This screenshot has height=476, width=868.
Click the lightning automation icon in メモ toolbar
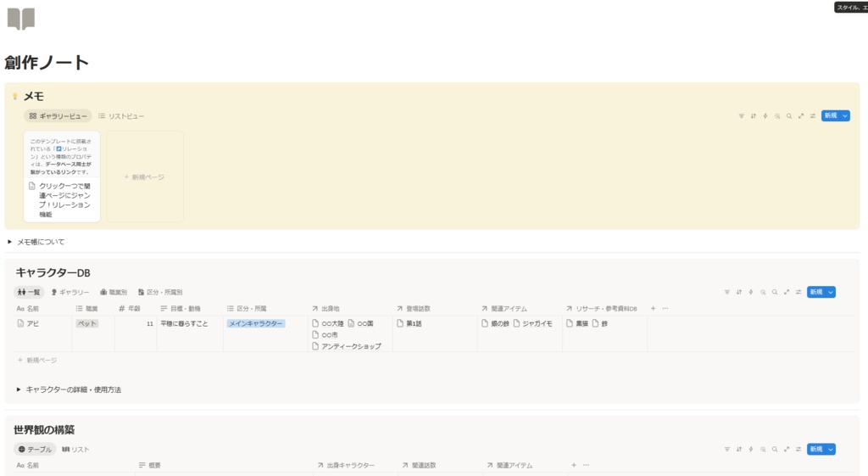tap(765, 115)
